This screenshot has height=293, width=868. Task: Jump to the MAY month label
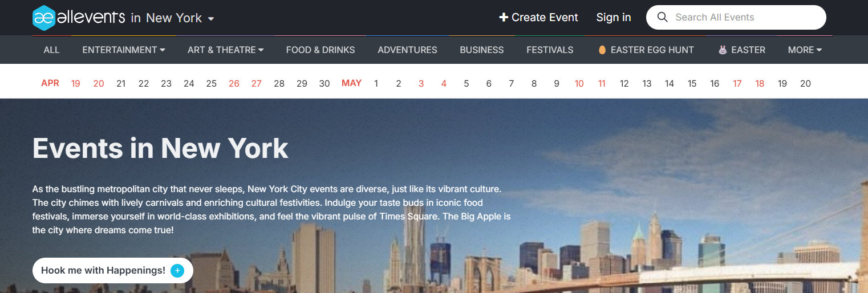tap(351, 83)
